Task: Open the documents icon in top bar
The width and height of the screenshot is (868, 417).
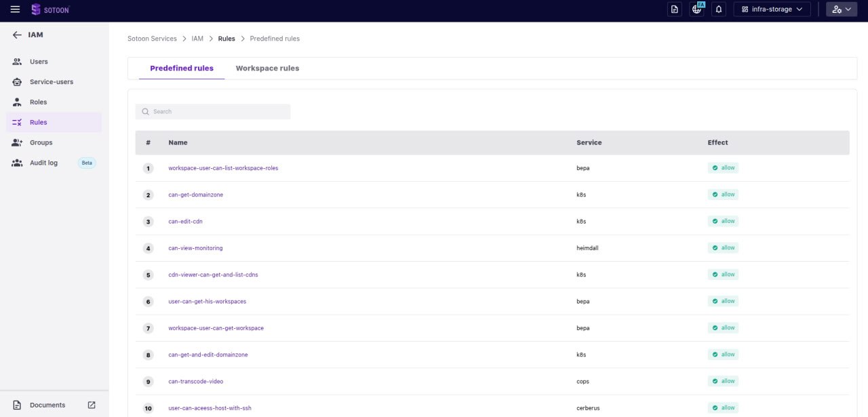Action: click(x=674, y=9)
